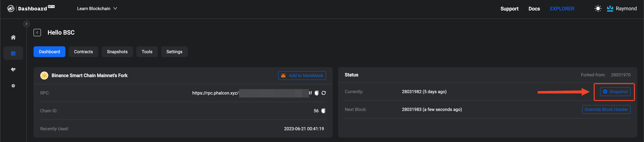Switch to the Snapshots tab
The image size is (644, 142).
[117, 52]
